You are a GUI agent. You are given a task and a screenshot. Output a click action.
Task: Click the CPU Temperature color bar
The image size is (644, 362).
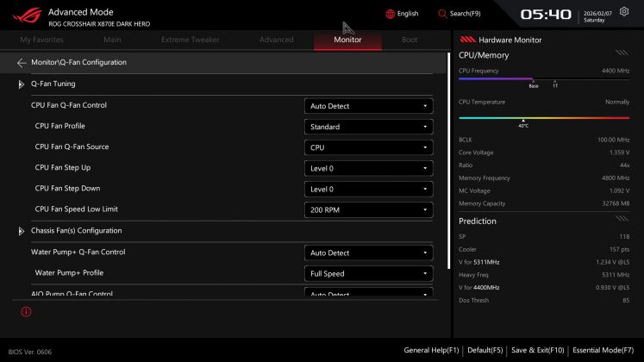544,118
